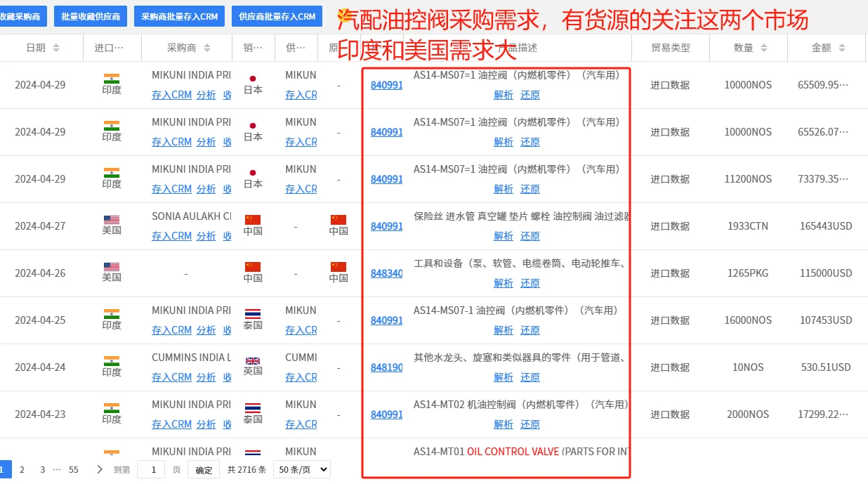This screenshot has height=484, width=868.
Task: Click 解析 under the first product description
Action: coord(504,94)
